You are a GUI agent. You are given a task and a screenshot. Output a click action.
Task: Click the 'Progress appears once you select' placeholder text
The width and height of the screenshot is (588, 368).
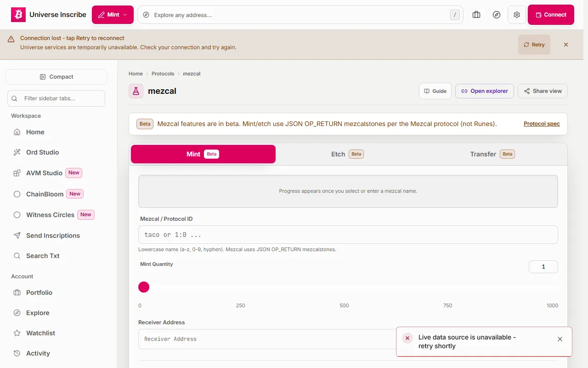[348, 191]
